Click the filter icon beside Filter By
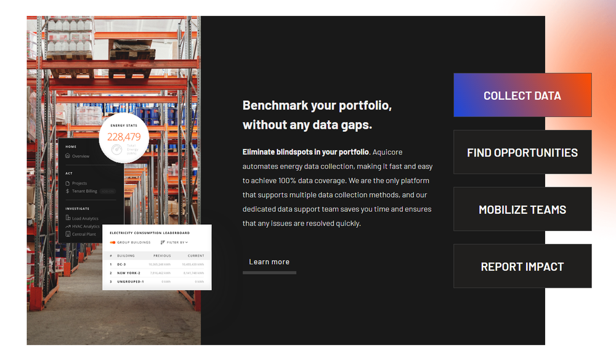This screenshot has width=616, height=364. (x=163, y=243)
